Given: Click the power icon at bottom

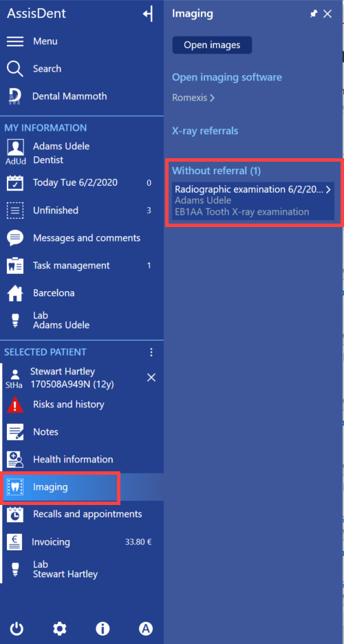Looking at the screenshot, I should click(x=17, y=628).
